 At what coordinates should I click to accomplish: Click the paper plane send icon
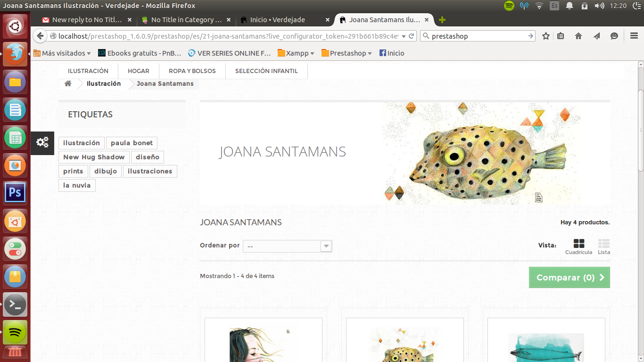pos(596,36)
